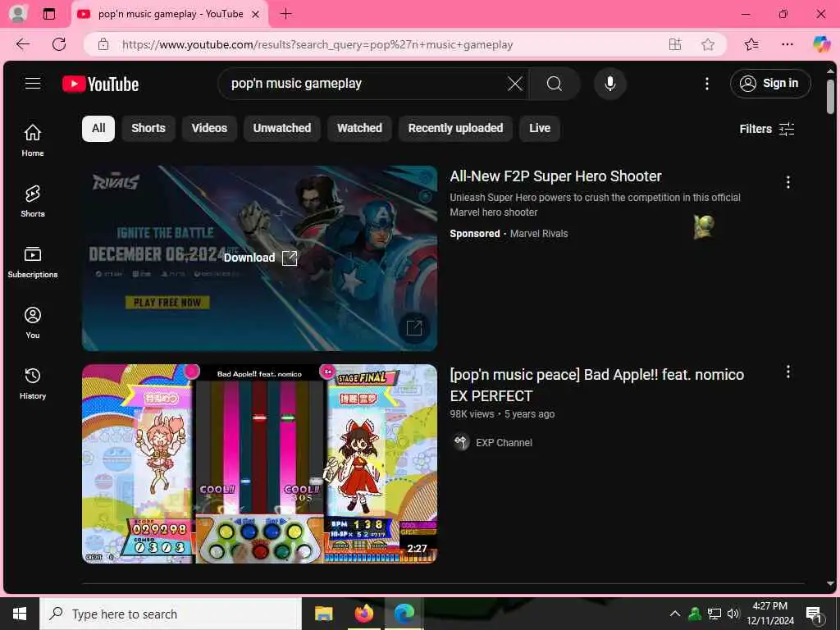Open All-New F2P Super Hero Shooter title
Viewport: 840px width, 630px height.
tap(555, 176)
